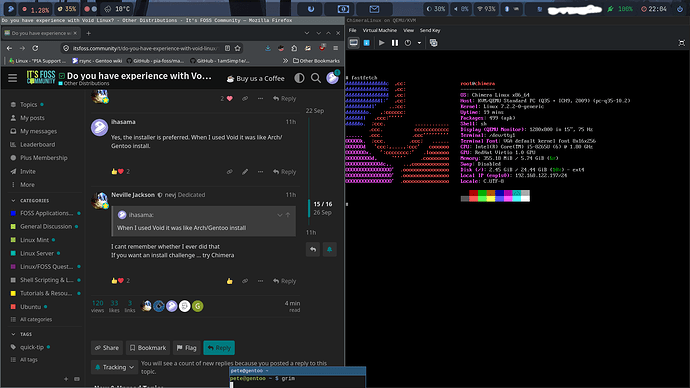Open My posts in sidebar
Screen dimensions: 690x388
pyautogui.click(x=32, y=118)
